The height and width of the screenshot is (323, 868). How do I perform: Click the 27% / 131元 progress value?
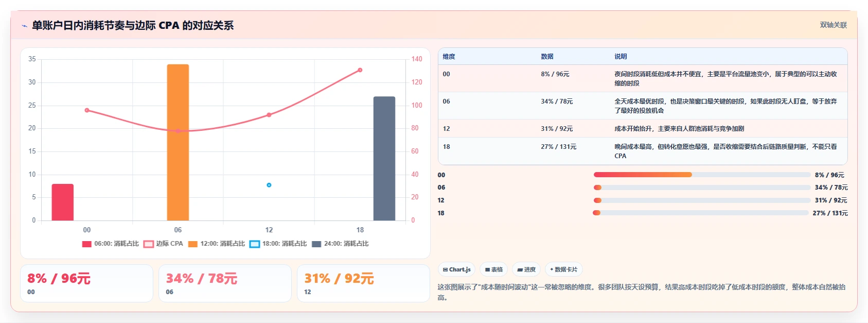[830, 213]
